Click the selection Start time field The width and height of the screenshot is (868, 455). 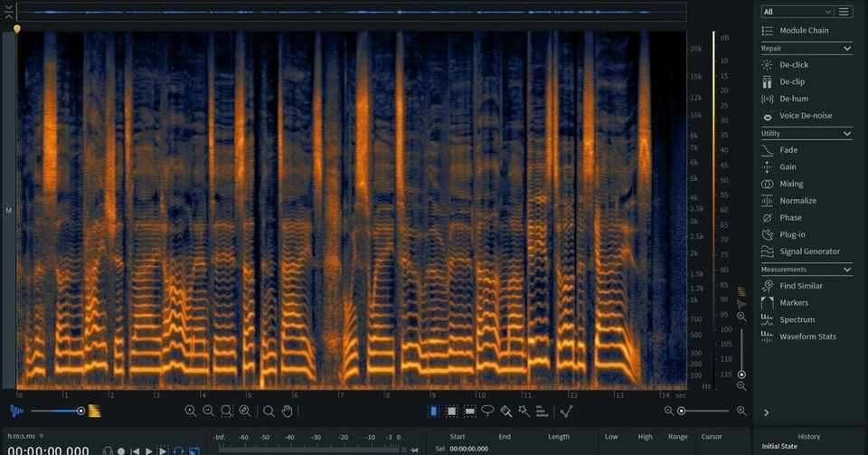point(469,449)
